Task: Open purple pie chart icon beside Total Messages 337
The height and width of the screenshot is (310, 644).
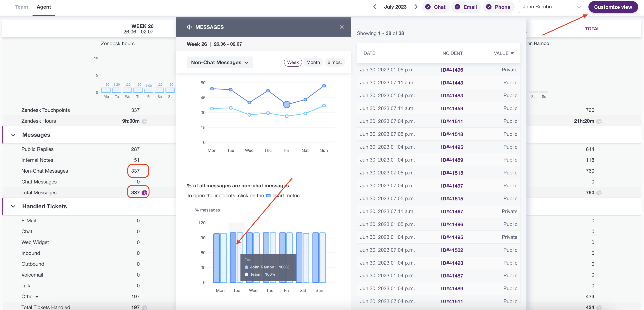Action: coord(145,193)
